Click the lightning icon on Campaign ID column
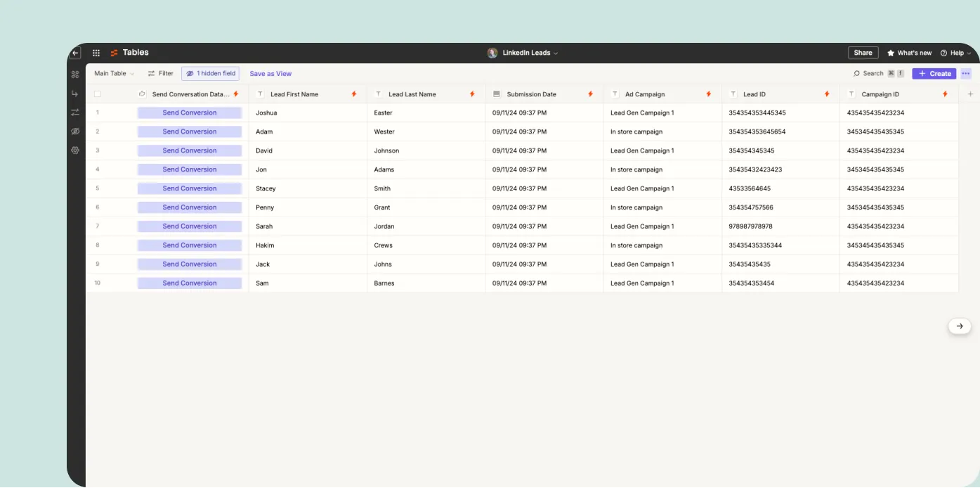980x488 pixels. [x=945, y=94]
